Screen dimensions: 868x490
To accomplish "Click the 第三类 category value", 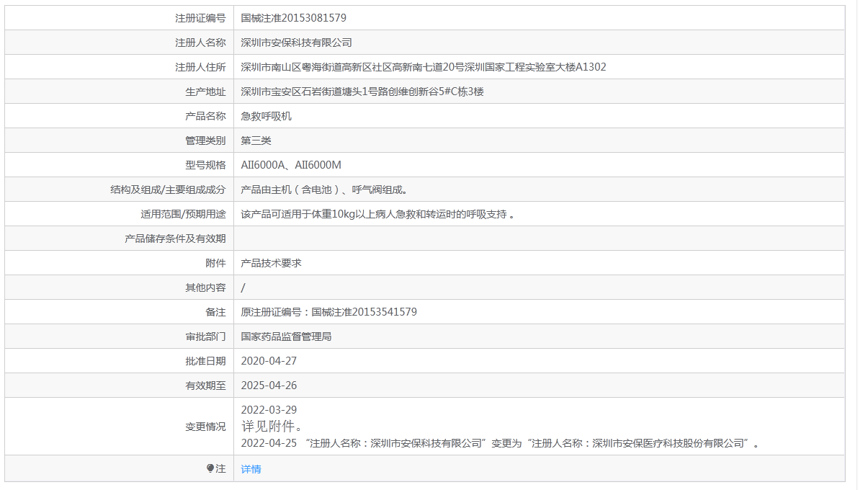I will click(256, 141).
